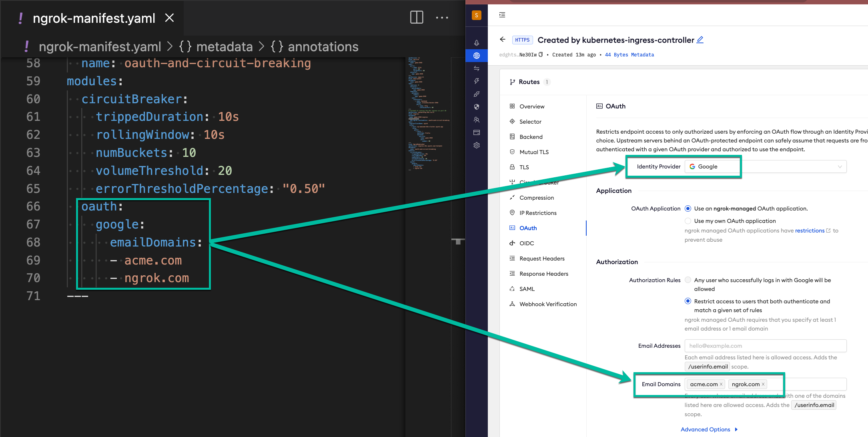The image size is (868, 437).
Task: Click the line 66 oauth key
Action: pos(99,206)
